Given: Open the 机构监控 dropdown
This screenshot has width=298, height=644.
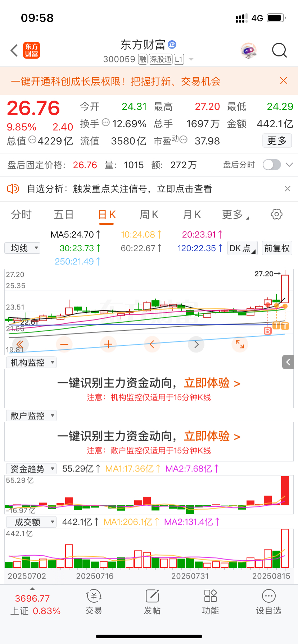Looking at the screenshot, I should 31,363.
